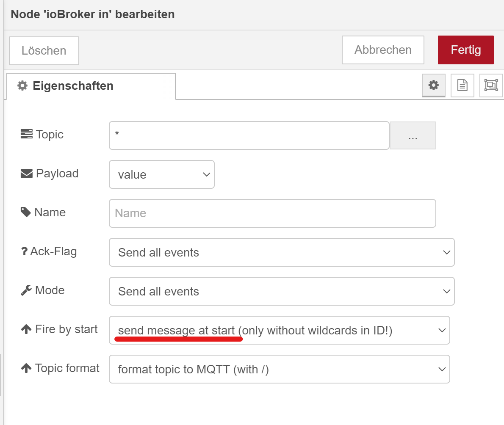Click the Topic format arrow icon
504x425 pixels.
tap(26, 368)
